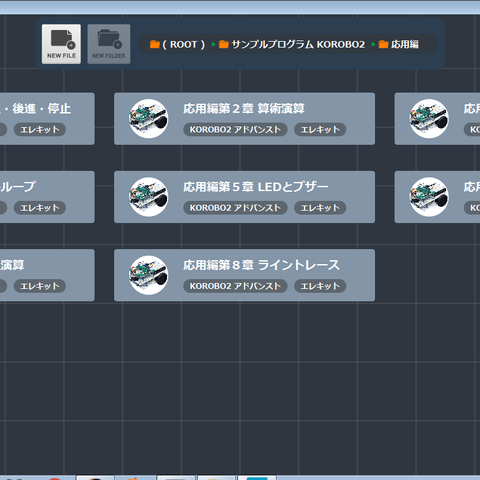This screenshot has height=480, width=480.
Task: Click folder icon before 応用編 breadcrumb
Action: (x=383, y=44)
